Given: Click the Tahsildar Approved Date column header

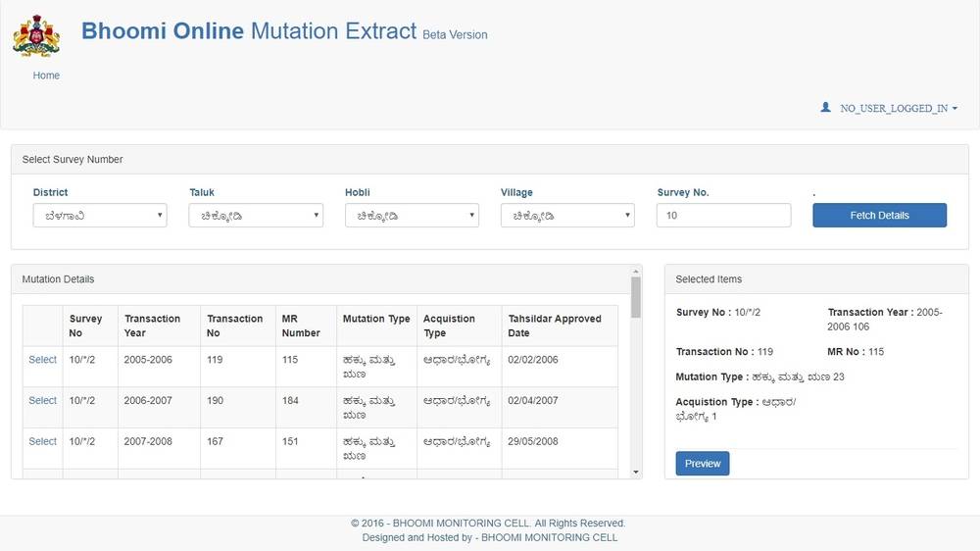Looking at the screenshot, I should point(555,326).
